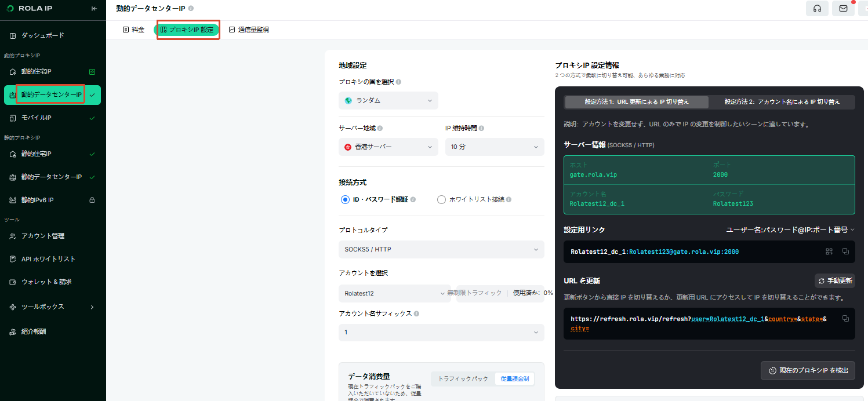Screen dimensions: 868x401
Task: Click the 無制限トラフィック label
Action: click(474, 293)
